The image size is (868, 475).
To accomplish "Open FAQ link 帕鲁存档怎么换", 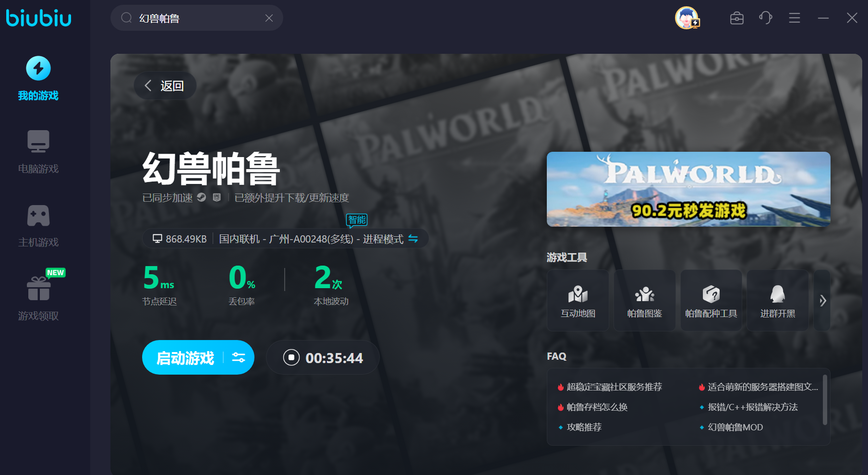I will (x=597, y=407).
